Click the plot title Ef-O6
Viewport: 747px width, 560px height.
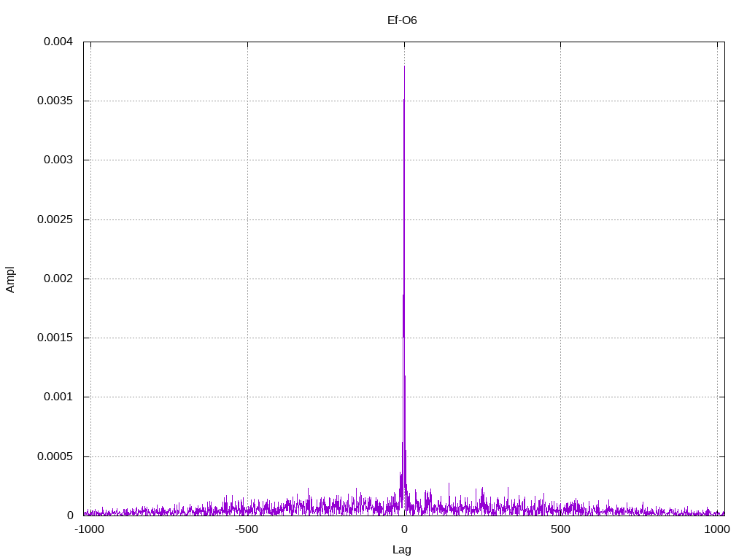402,20
